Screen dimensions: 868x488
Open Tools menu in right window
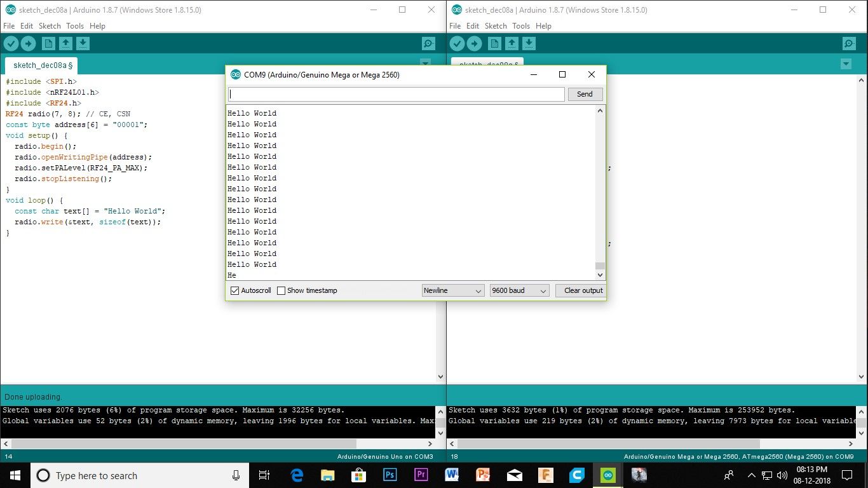tap(521, 26)
